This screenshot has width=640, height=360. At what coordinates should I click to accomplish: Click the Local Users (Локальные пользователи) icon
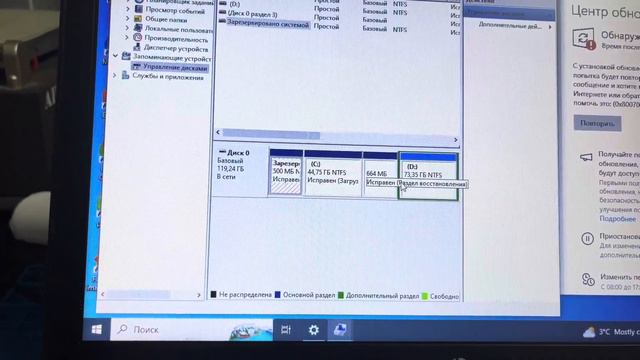[x=138, y=28]
